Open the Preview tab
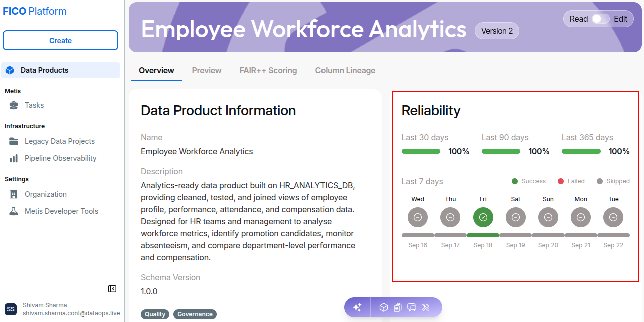Viewport: 644px width, 322px height. point(207,71)
